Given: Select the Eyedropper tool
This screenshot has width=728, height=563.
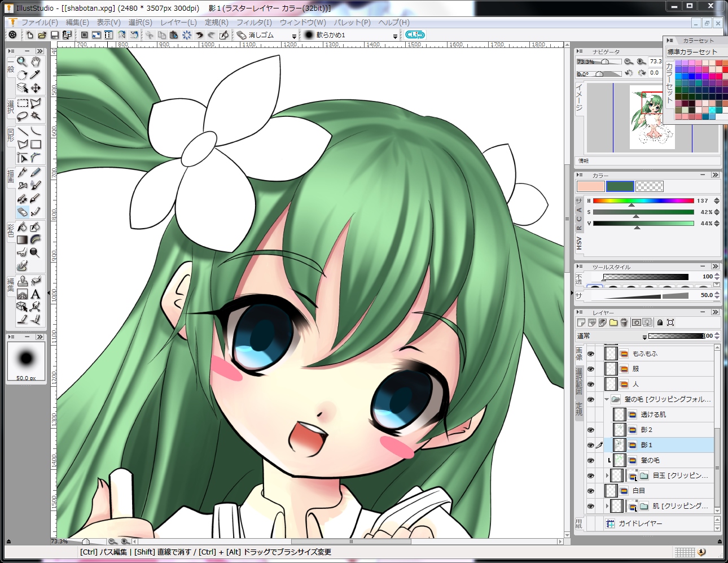Looking at the screenshot, I should click(36, 75).
